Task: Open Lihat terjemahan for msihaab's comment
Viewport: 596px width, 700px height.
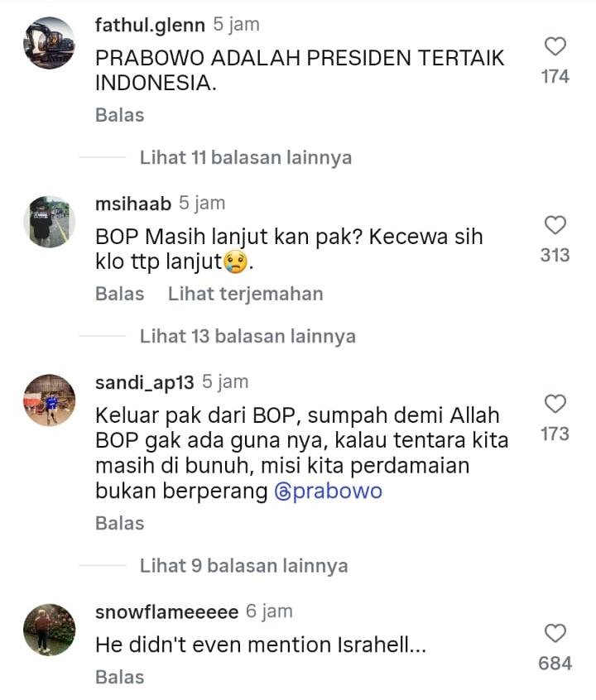Action: point(245,294)
